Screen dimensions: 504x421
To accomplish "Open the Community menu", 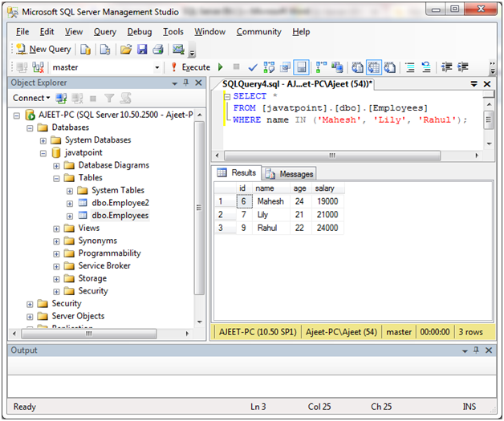I will 258,32.
